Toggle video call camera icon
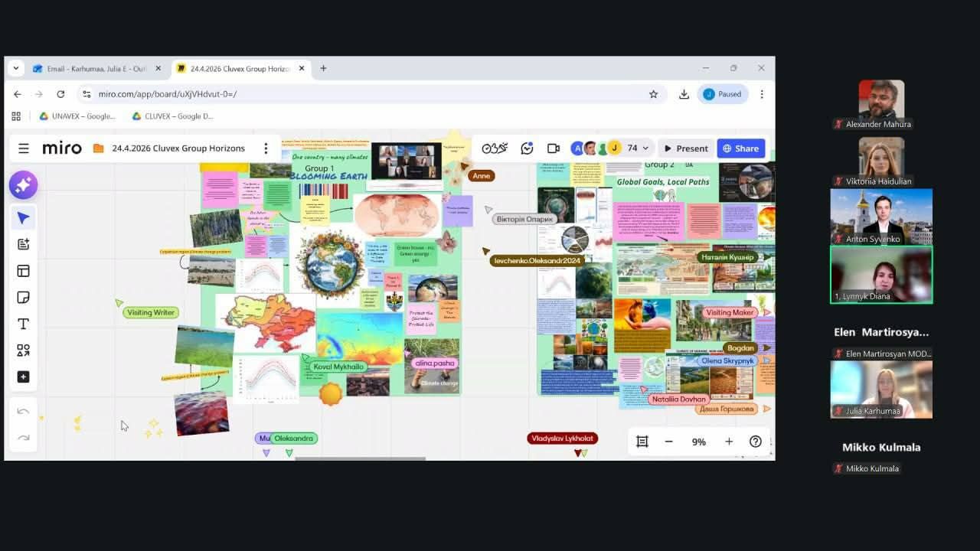980x551 pixels. 553,148
